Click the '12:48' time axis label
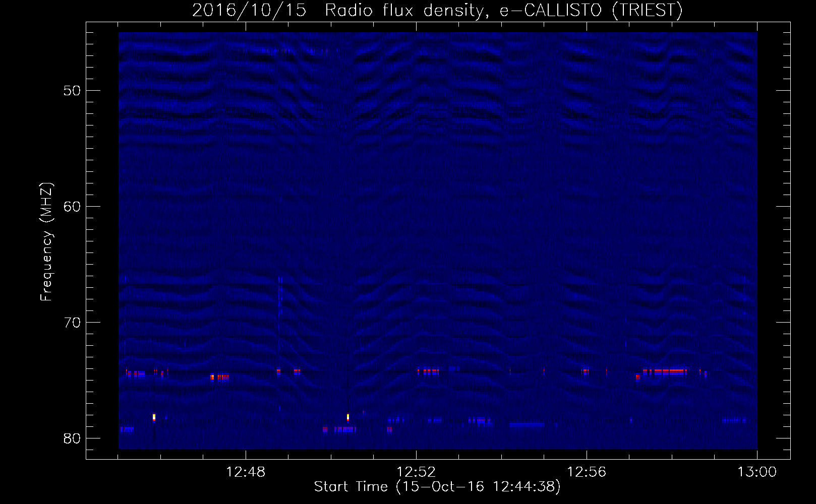This screenshot has height=504, width=816. (x=246, y=472)
